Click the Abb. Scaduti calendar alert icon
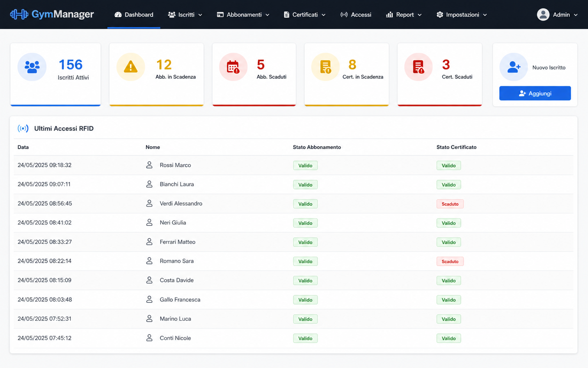Image resolution: width=588 pixels, height=368 pixels. (x=233, y=67)
